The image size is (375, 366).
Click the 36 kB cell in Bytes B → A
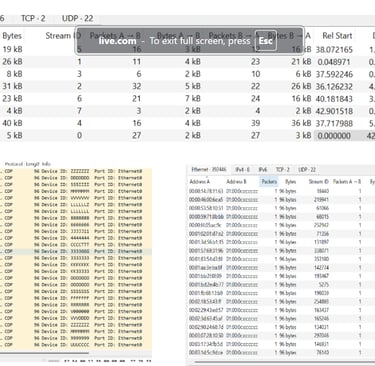(x=301, y=123)
